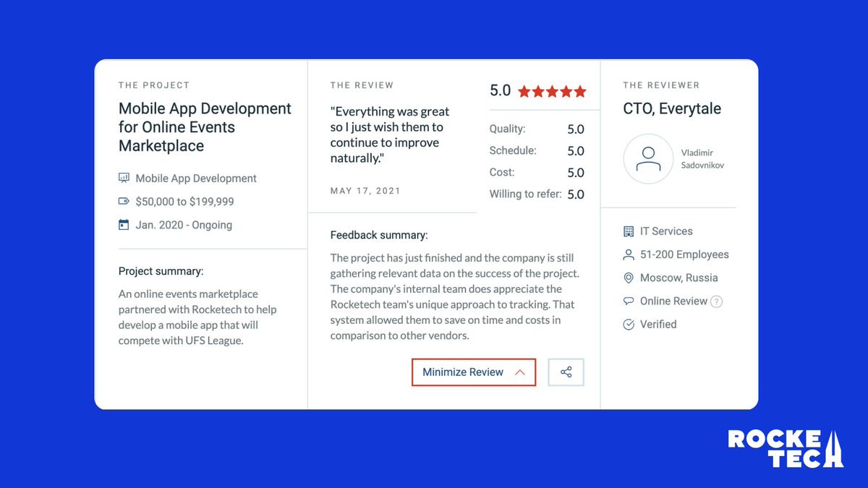Image resolution: width=868 pixels, height=488 pixels.
Task: Click the text $50,000 to $199,999
Action: click(x=185, y=202)
